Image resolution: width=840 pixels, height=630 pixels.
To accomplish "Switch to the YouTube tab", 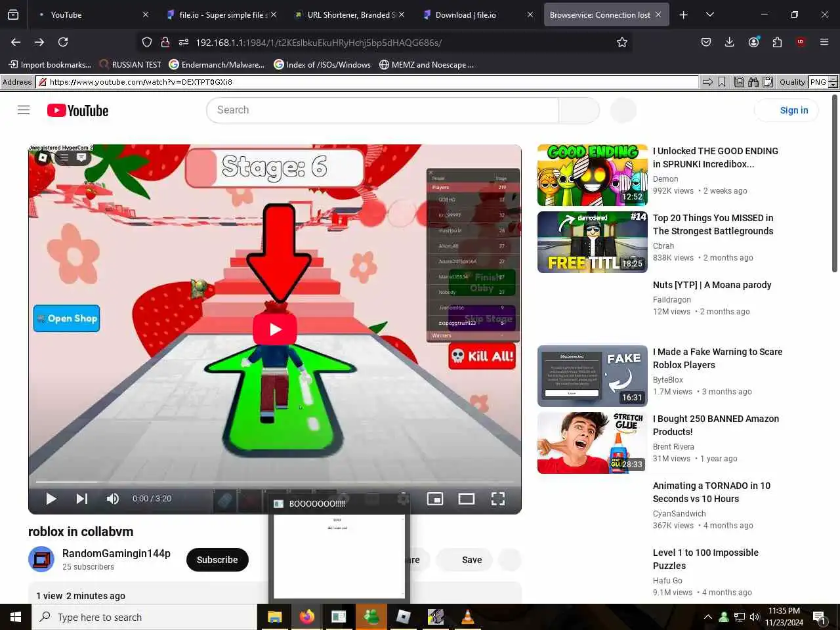I will point(92,14).
